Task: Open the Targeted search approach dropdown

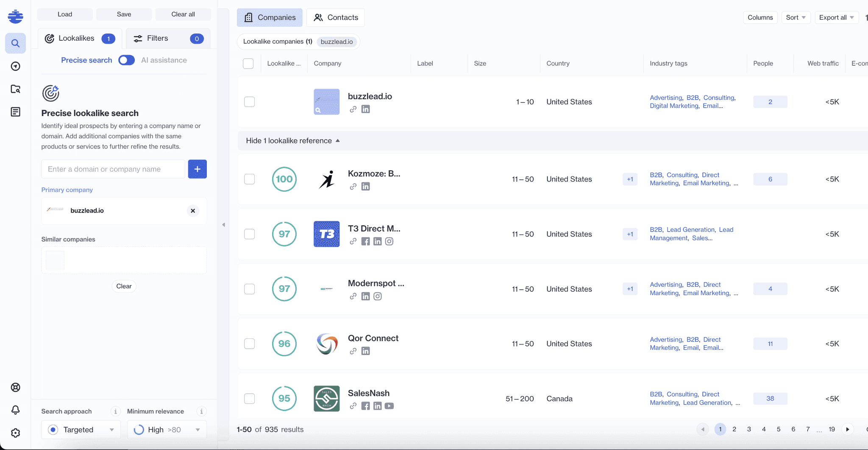Action: click(x=81, y=430)
